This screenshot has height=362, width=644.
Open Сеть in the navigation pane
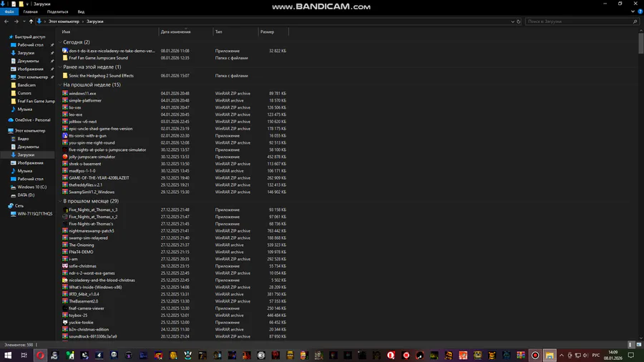click(x=16, y=205)
